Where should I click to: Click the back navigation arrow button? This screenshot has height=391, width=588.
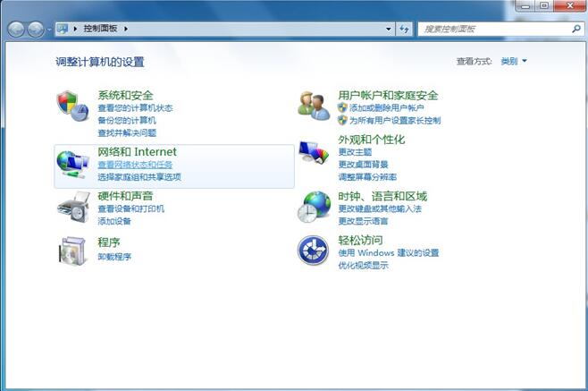pos(17,30)
